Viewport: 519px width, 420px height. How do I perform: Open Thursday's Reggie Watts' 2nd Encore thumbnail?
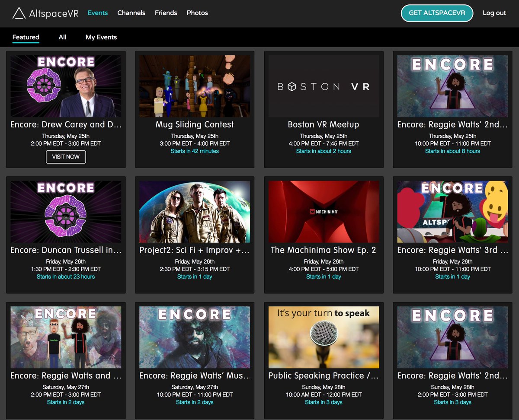pyautogui.click(x=452, y=86)
